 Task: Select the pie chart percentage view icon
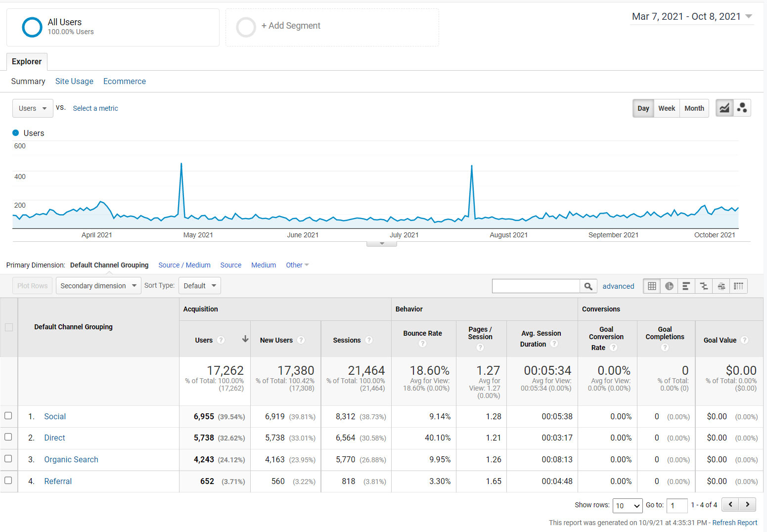pos(669,286)
